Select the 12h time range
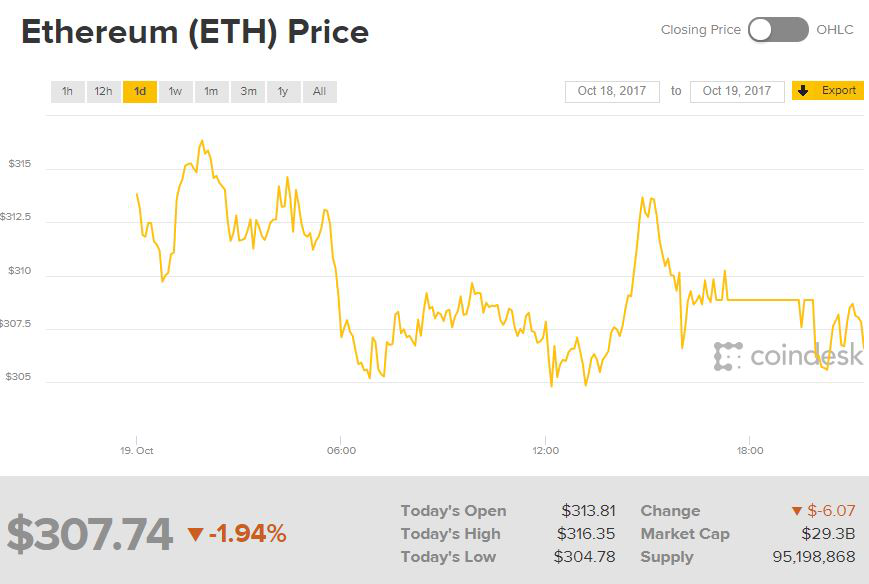 coord(103,92)
